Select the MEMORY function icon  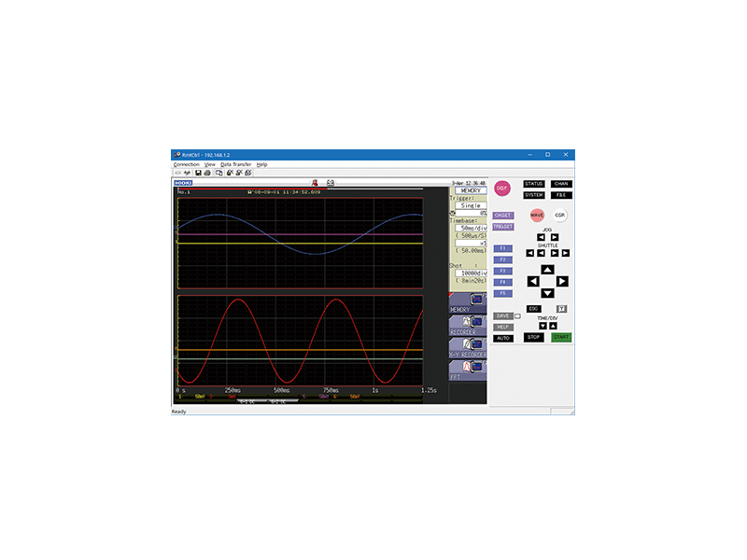coord(468,303)
